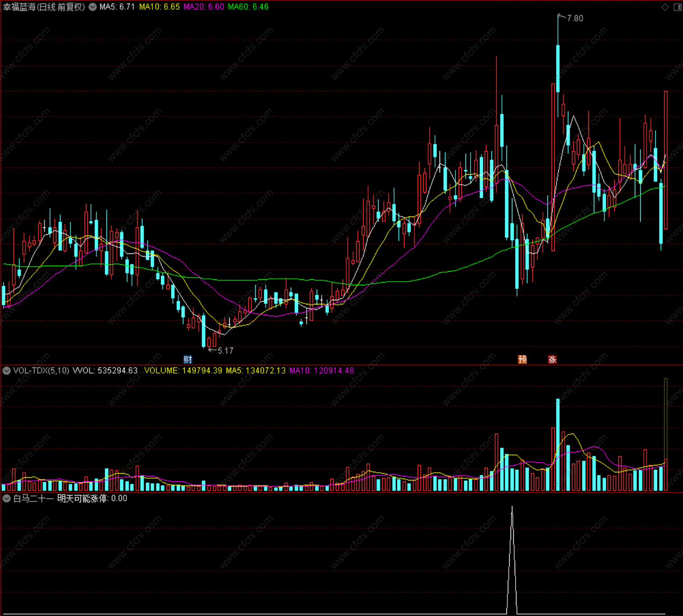
Task: Click the MA5: 6.71 label
Action: pyautogui.click(x=117, y=7)
